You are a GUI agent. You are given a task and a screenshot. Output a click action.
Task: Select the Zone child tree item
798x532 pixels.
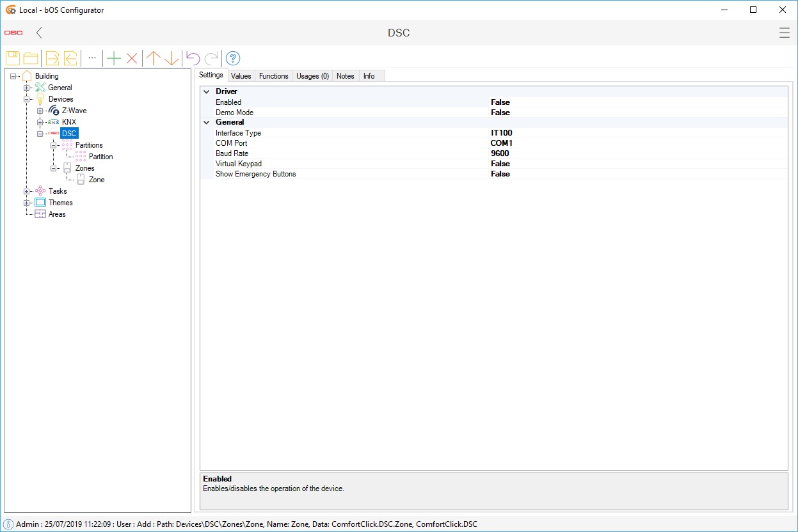(x=97, y=180)
